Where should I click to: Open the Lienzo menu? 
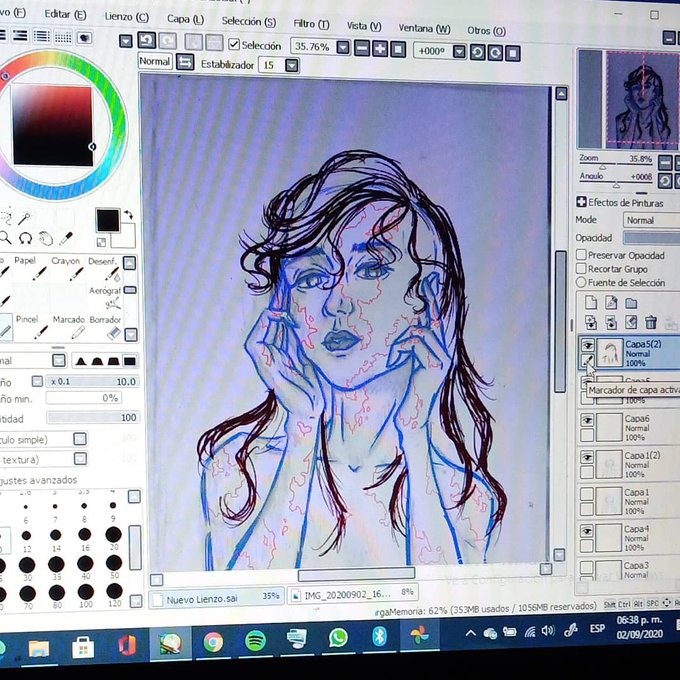click(x=127, y=17)
